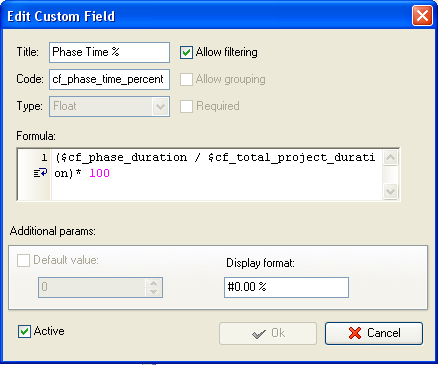Viewport: 438px width, 365px height.
Task: Click the formula scrollbar up arrow
Action: pyautogui.click(x=390, y=157)
